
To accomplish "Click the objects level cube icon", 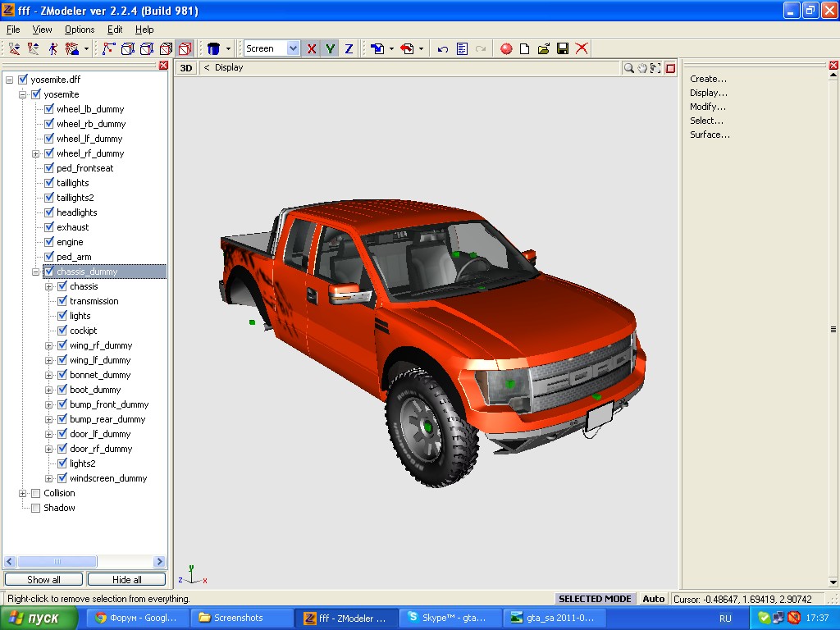I will click(x=166, y=48).
